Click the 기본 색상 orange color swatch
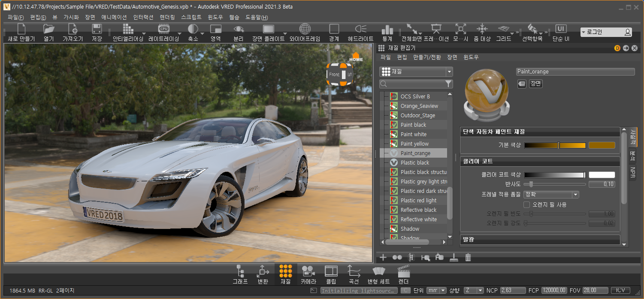 (x=602, y=146)
